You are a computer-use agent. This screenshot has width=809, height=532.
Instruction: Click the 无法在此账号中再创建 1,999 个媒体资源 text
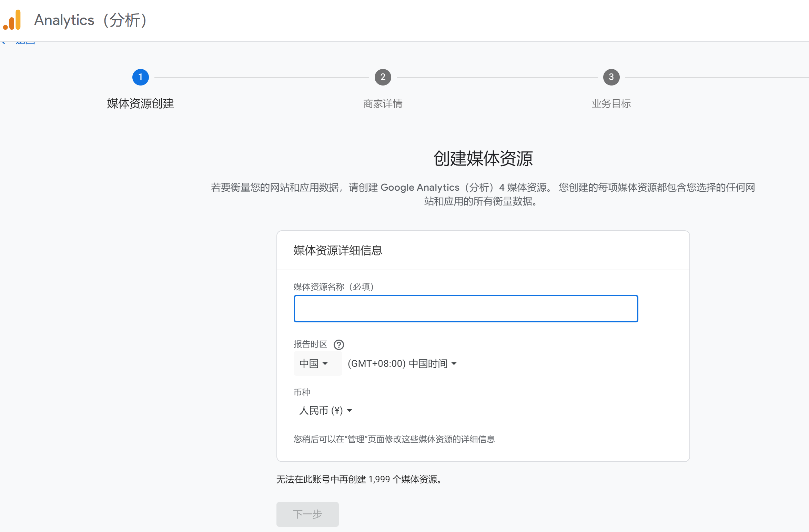pos(359,479)
